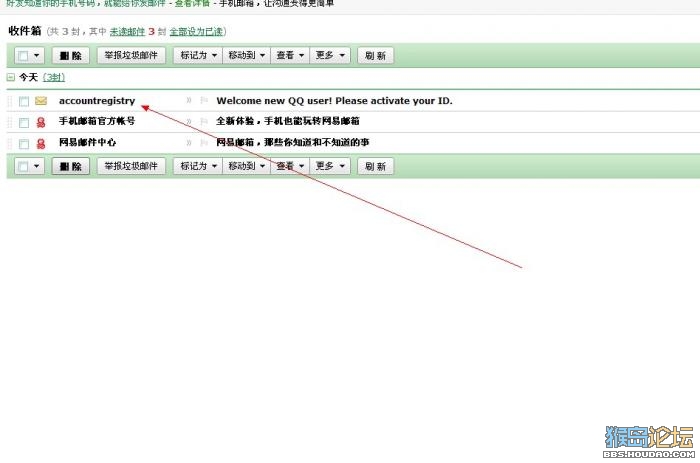700x463 pixels.
Task: Flag the 网易邮件中心 email
Action: pyautogui.click(x=204, y=143)
